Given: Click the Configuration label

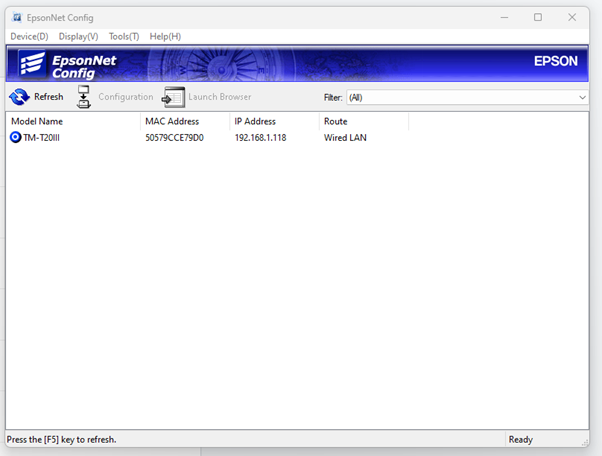Looking at the screenshot, I should click(126, 97).
